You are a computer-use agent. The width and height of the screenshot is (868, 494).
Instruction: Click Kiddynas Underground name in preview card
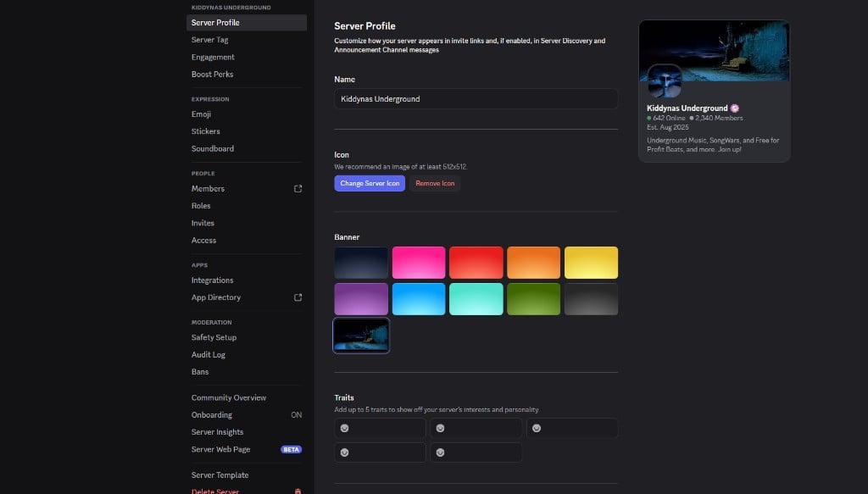point(687,108)
